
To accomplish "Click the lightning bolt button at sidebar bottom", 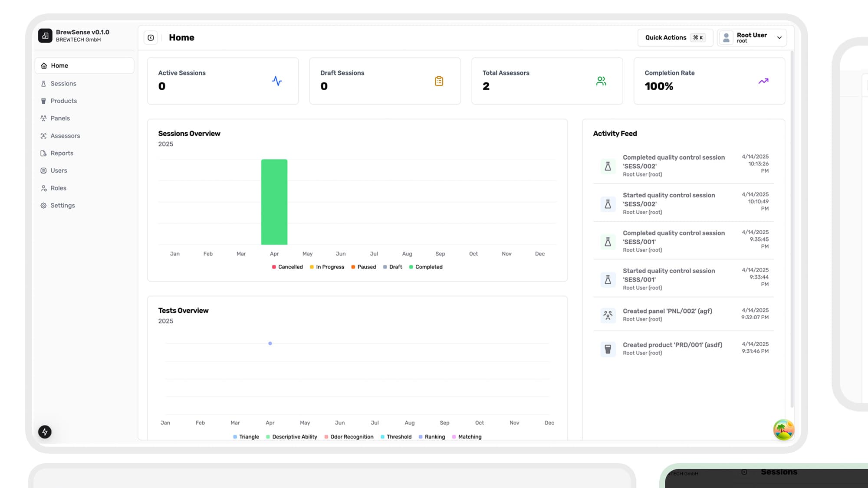I will (45, 432).
